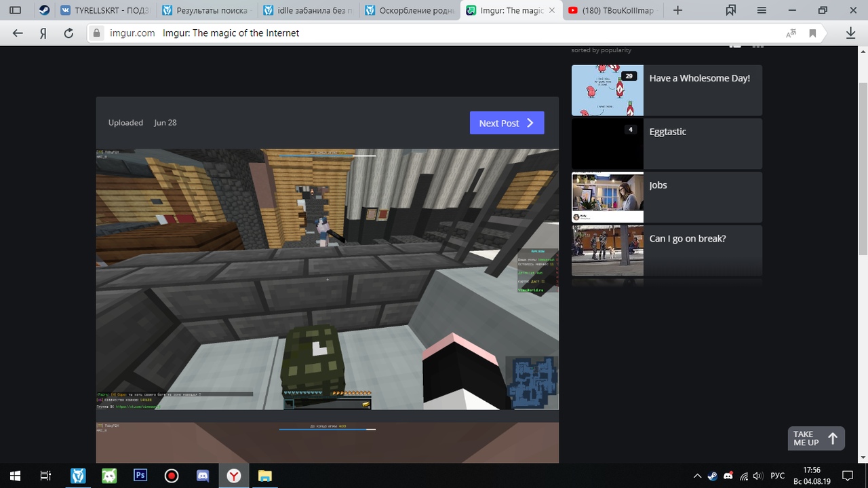Show hidden system tray icons
This screenshot has width=868, height=488.
click(x=697, y=476)
